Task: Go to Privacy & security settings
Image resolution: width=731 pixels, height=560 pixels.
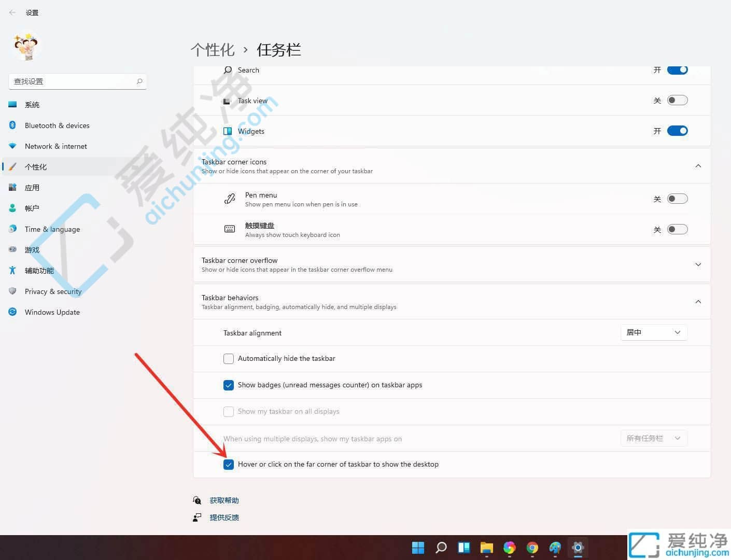Action: coord(53,291)
